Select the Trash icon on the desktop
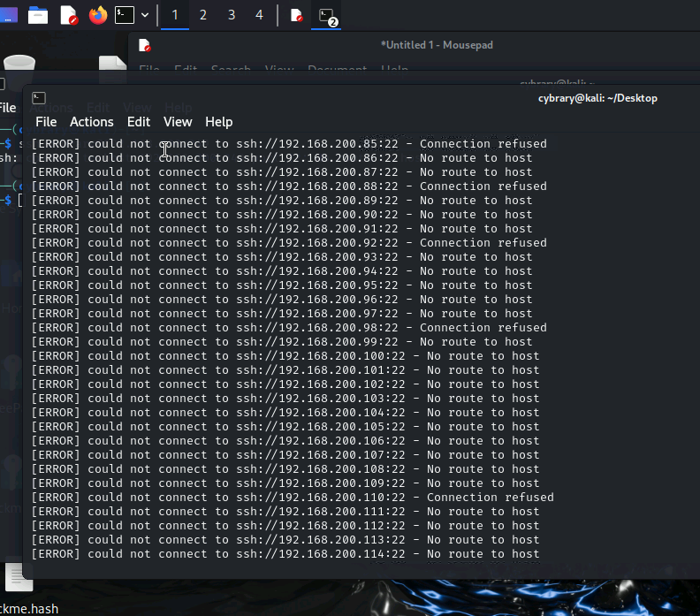 (19, 66)
